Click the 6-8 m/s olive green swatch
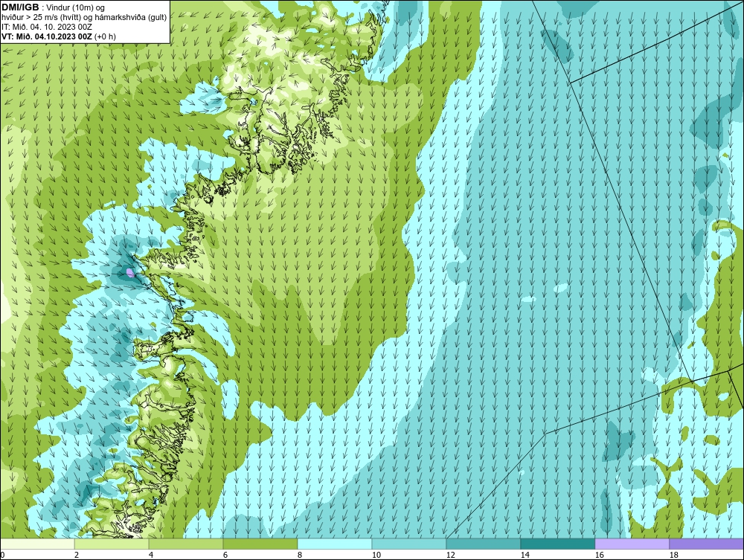This screenshot has height=560, width=744. 260,544
